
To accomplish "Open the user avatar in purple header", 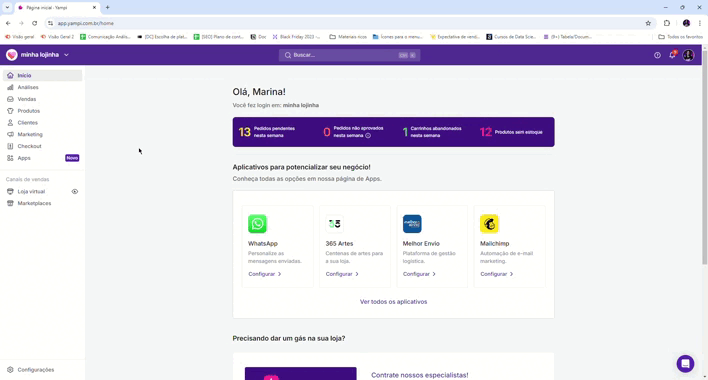I will tap(688, 55).
